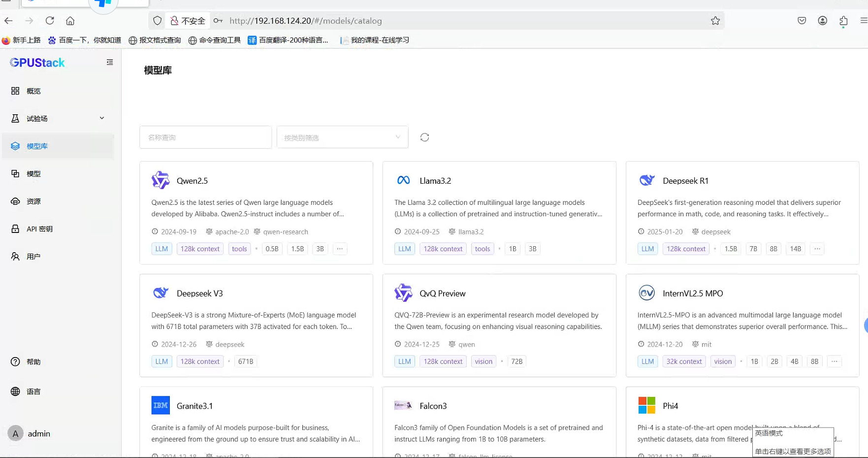Click the 不安全 security warning indicator
The width and height of the screenshot is (868, 458).
point(188,21)
